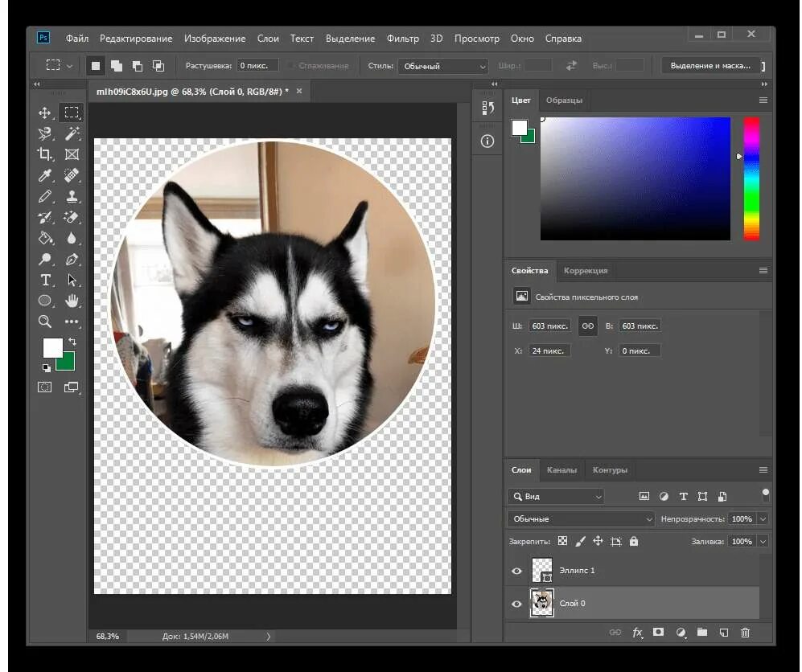Image resolution: width=802 pixels, height=672 pixels.
Task: Click the rainbow hue slider strip
Action: click(x=751, y=178)
